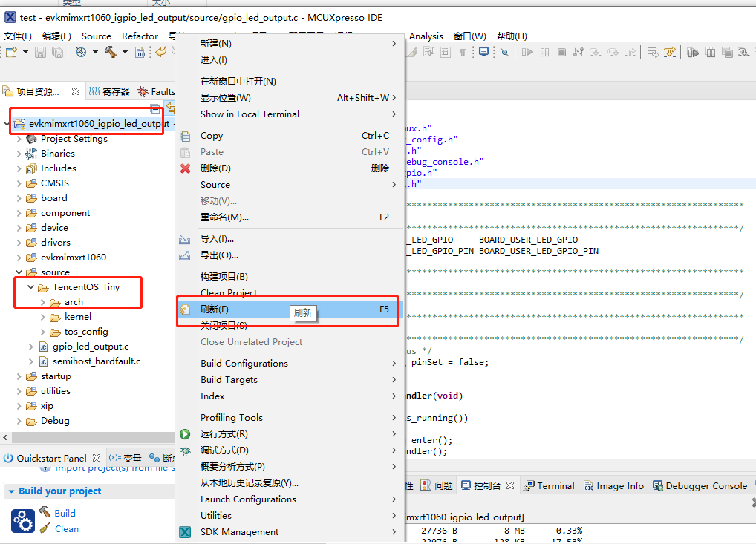The width and height of the screenshot is (756, 544).
Task: Close the Quickstart Panel tab
Action: (97, 458)
